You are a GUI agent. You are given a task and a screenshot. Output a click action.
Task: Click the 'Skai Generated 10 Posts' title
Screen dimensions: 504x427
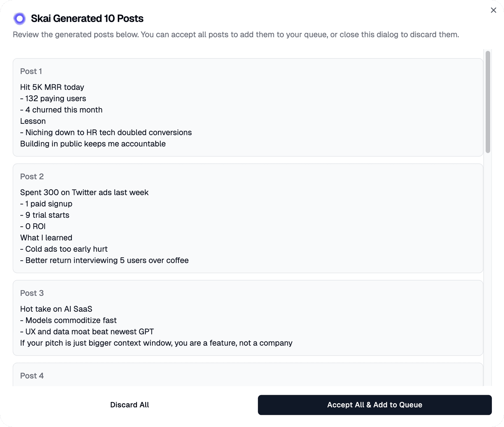pyautogui.click(x=87, y=19)
